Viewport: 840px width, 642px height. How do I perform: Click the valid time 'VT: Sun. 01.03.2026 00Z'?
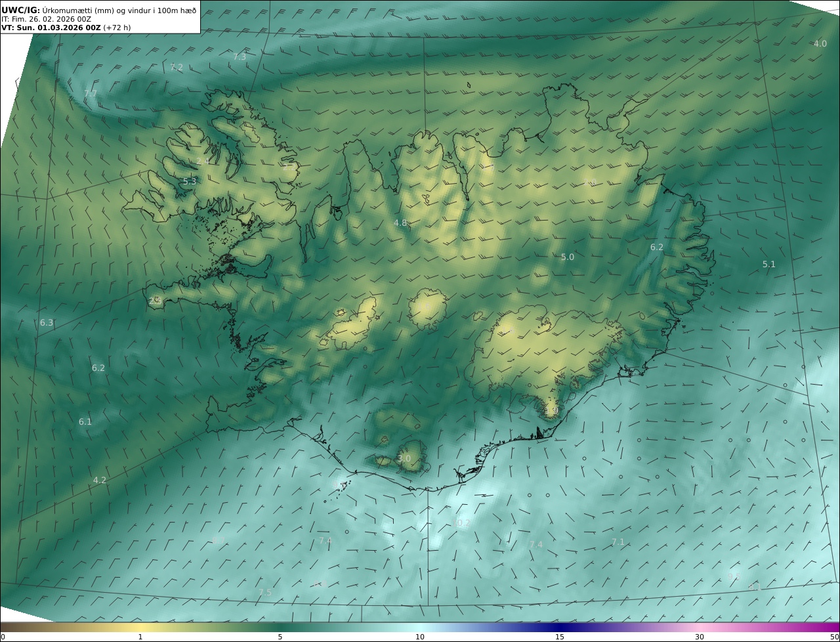pyautogui.click(x=51, y=28)
